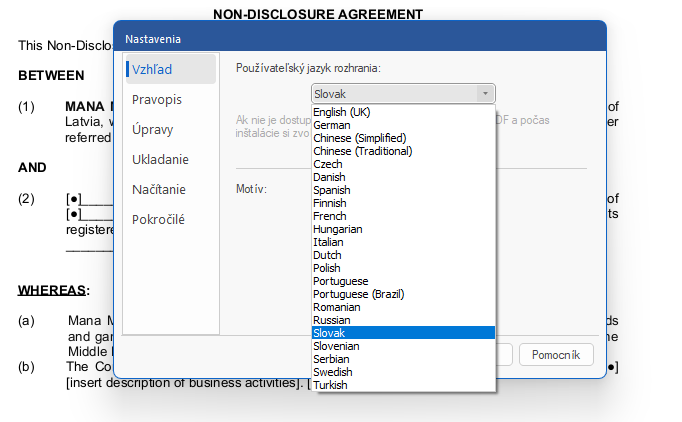The height and width of the screenshot is (422, 682).
Task: Choose Slovenian language entry
Action: click(403, 346)
